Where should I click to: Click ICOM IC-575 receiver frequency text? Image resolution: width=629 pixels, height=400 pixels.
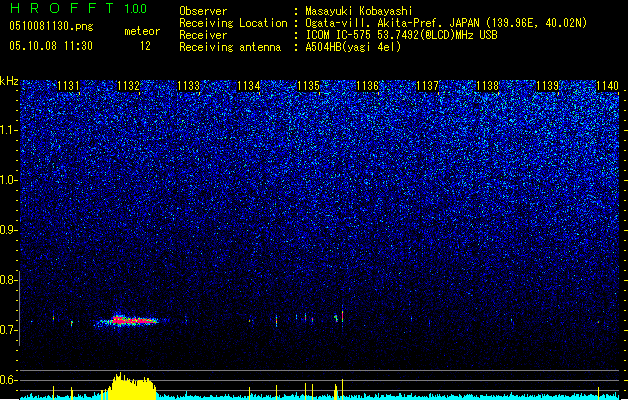[402, 35]
